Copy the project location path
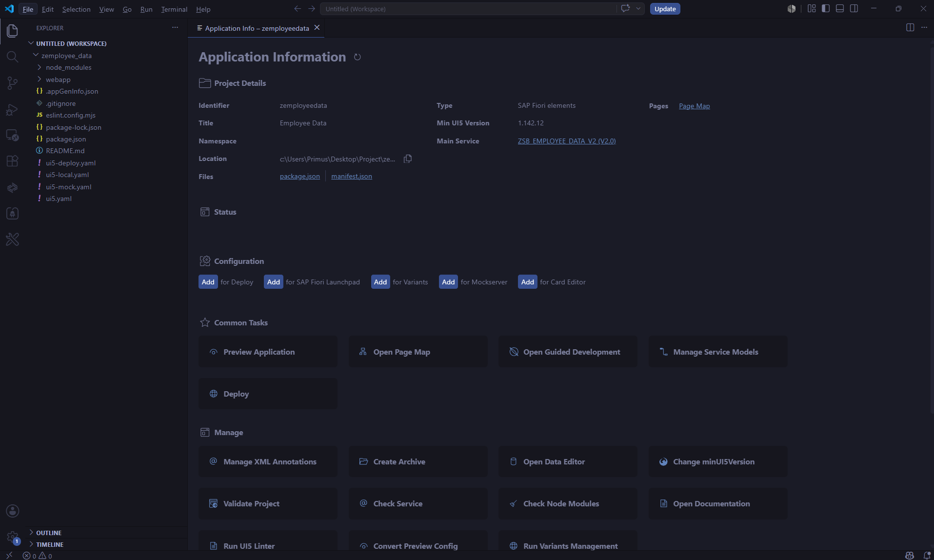Viewport: 934px width, 560px height. click(408, 159)
